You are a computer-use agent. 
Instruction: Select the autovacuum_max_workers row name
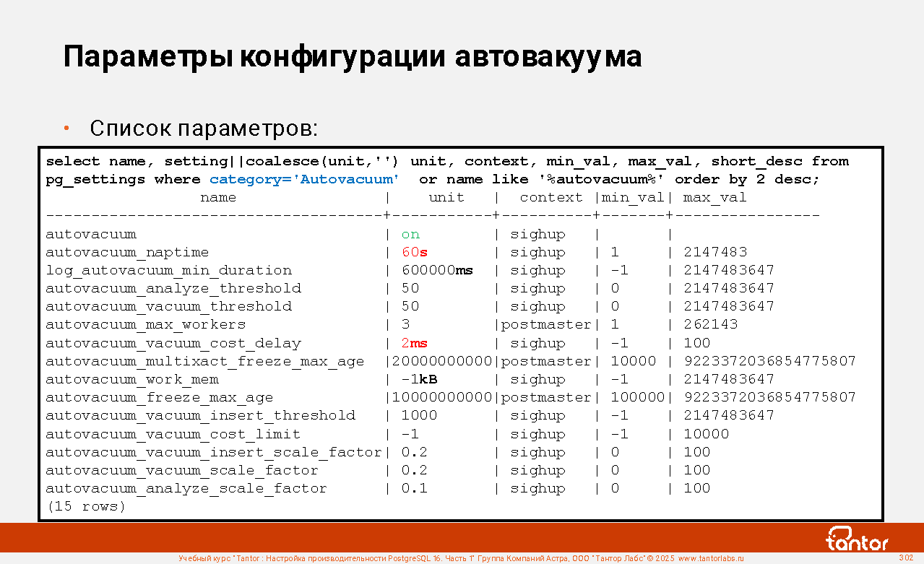tap(145, 324)
